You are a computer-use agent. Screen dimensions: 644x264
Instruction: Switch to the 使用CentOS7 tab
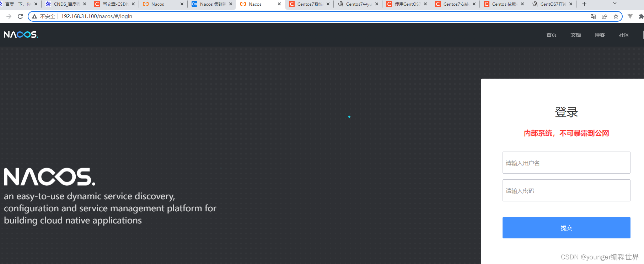coord(406,4)
